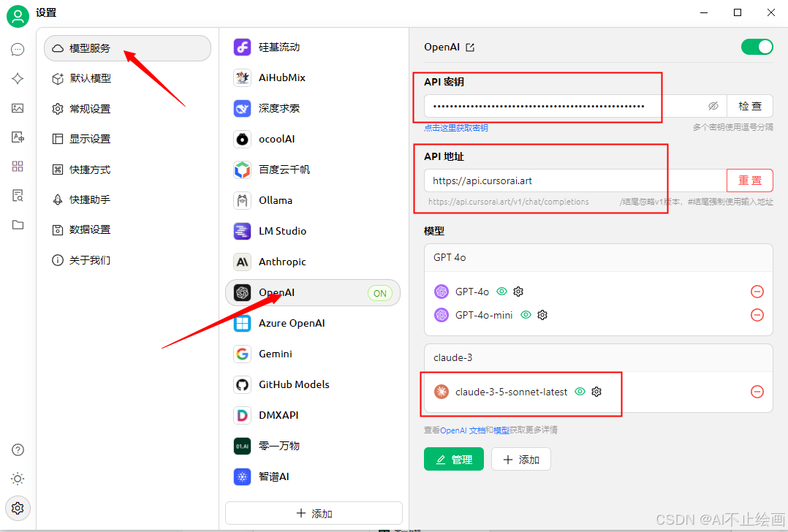Select the Ollama provider
The height and width of the screenshot is (532, 788).
coord(313,200)
